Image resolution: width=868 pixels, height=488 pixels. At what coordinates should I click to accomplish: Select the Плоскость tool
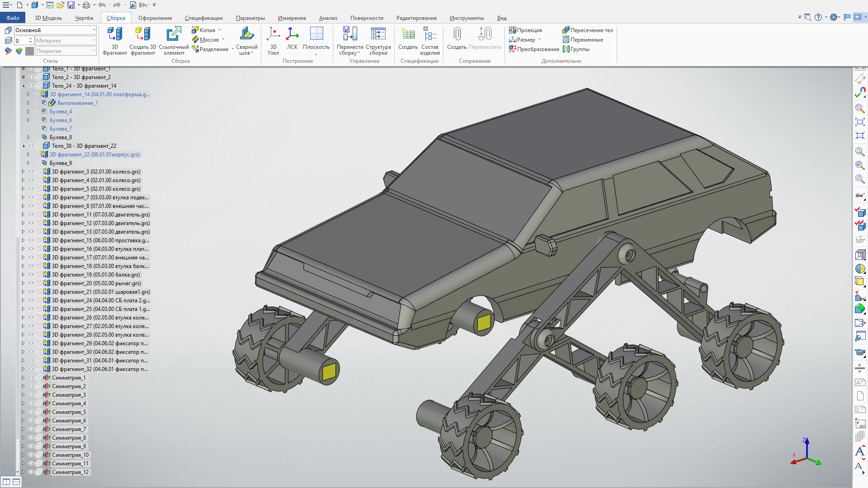point(316,34)
